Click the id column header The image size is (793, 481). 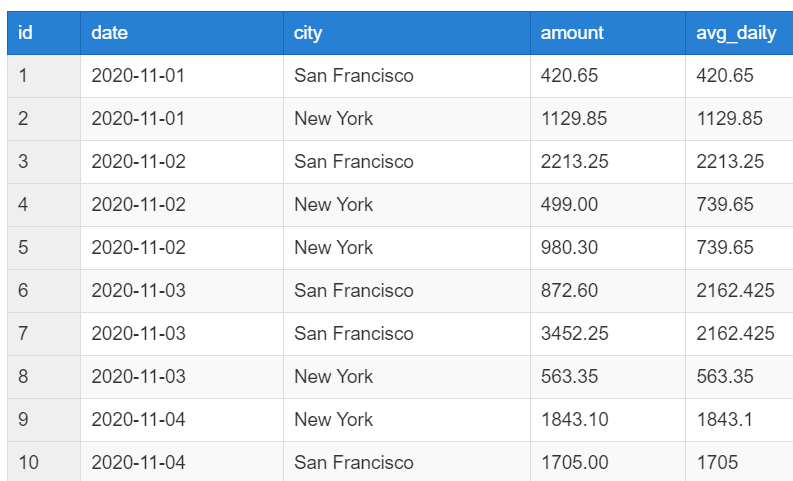click(26, 33)
